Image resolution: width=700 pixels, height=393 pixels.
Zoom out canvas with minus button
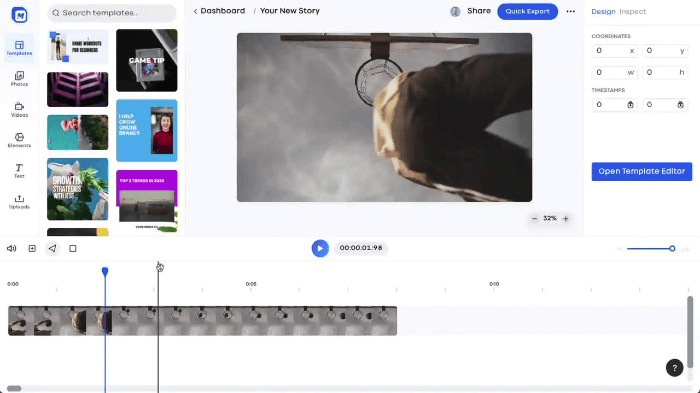tap(534, 218)
